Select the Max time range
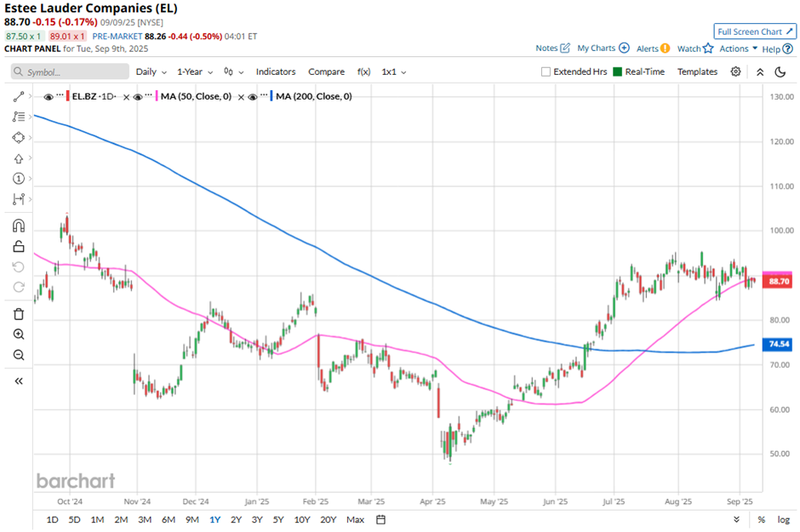The width and height of the screenshot is (800, 532). tap(355, 519)
